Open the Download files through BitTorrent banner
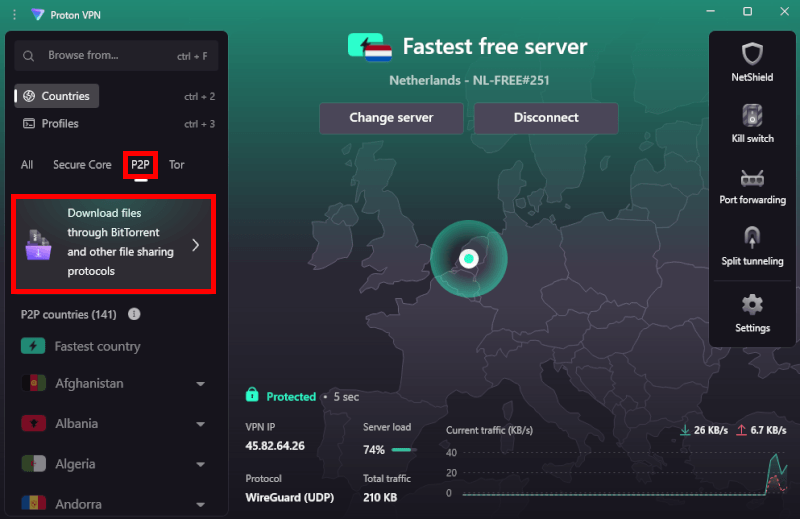Image resolution: width=800 pixels, height=519 pixels. tap(113, 243)
